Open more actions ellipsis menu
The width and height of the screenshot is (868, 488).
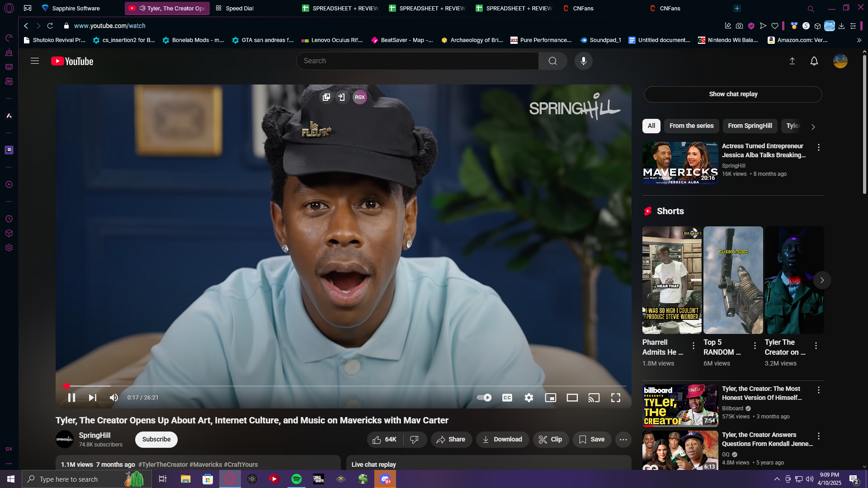click(x=623, y=439)
